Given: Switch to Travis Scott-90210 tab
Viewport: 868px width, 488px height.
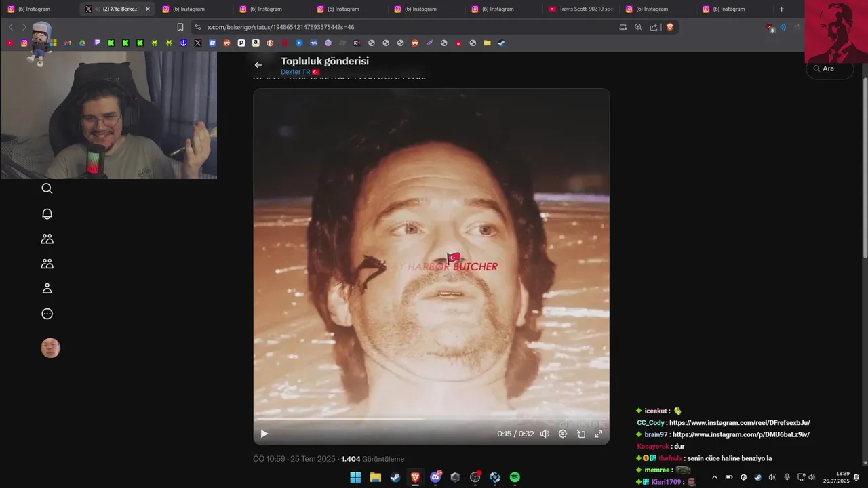Looking at the screenshot, I should 580,9.
